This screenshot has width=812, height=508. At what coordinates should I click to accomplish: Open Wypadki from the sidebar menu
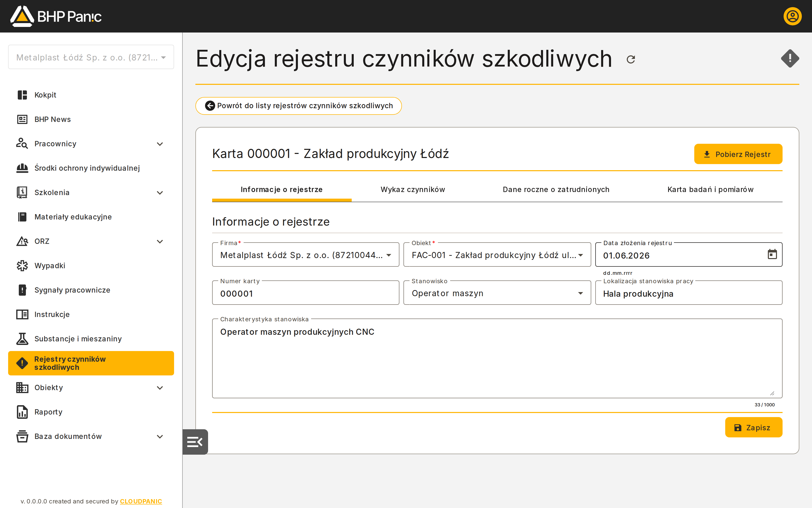pos(91,266)
